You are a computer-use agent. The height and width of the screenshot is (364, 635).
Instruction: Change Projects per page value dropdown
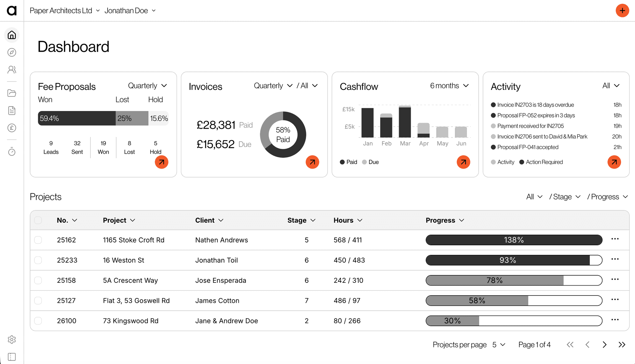499,345
